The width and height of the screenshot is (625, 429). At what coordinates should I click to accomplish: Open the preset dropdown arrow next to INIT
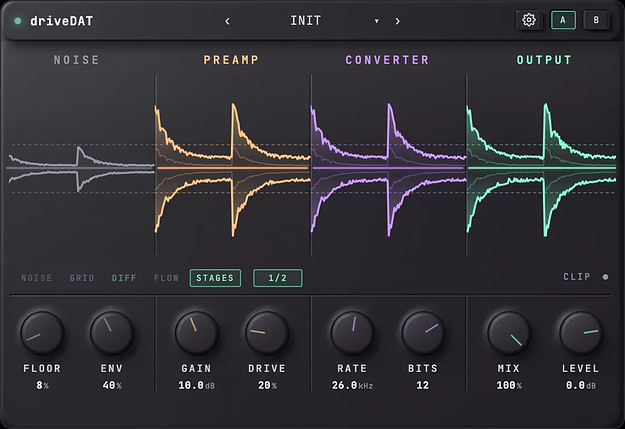376,21
